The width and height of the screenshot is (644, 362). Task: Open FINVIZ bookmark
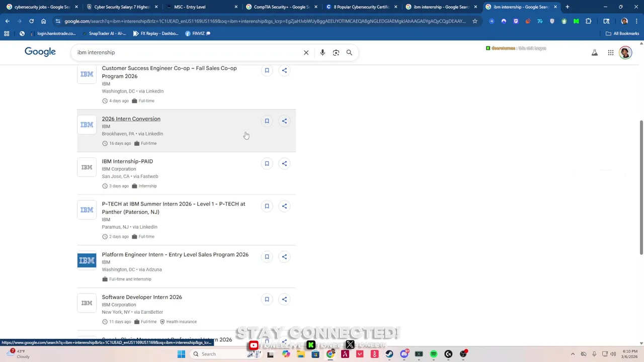[198, 33]
